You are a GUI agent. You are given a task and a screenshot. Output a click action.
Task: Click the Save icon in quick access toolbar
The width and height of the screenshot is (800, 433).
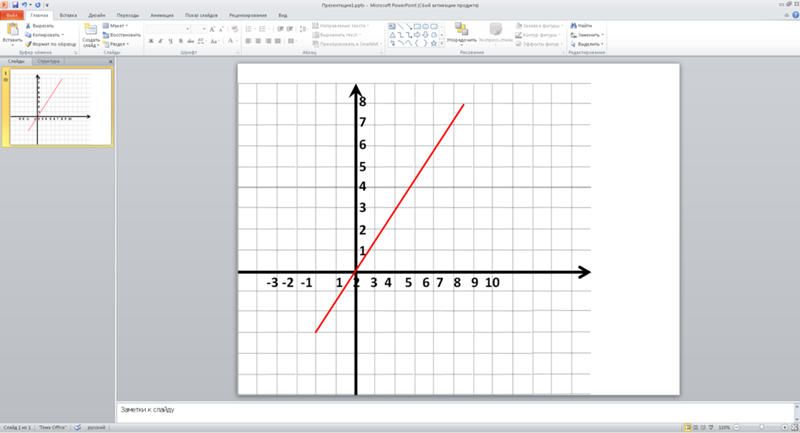pyautogui.click(x=15, y=5)
